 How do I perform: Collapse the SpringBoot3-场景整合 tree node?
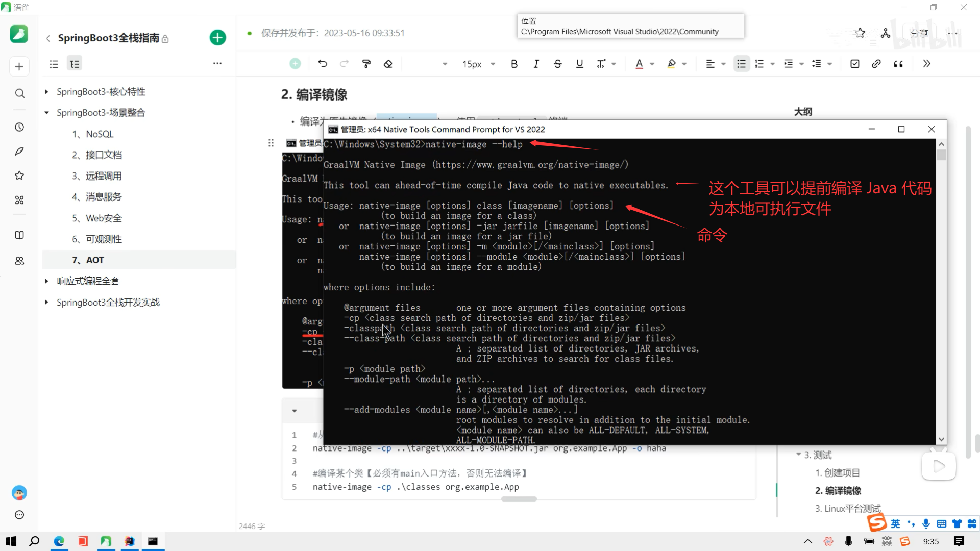pos(46,113)
